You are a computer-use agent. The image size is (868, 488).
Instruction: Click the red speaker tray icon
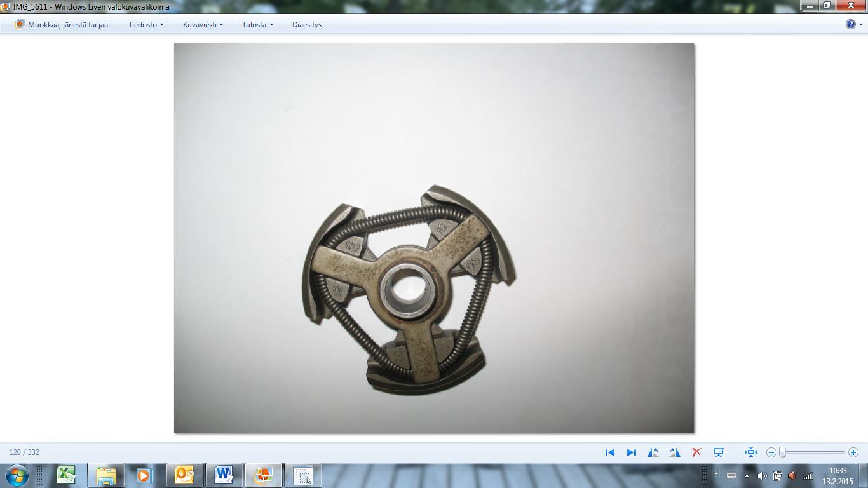[x=792, y=475]
